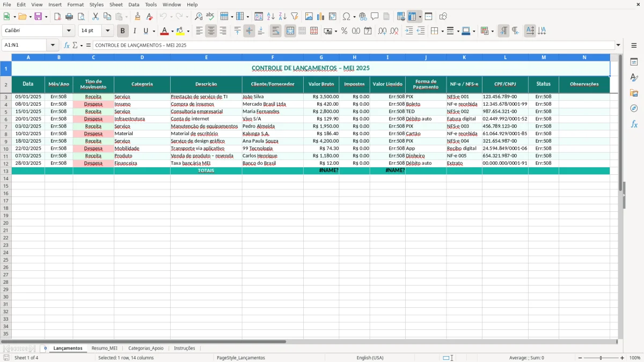Copy the selection to clipboard
The height and width of the screenshot is (362, 644).
pos(107,17)
